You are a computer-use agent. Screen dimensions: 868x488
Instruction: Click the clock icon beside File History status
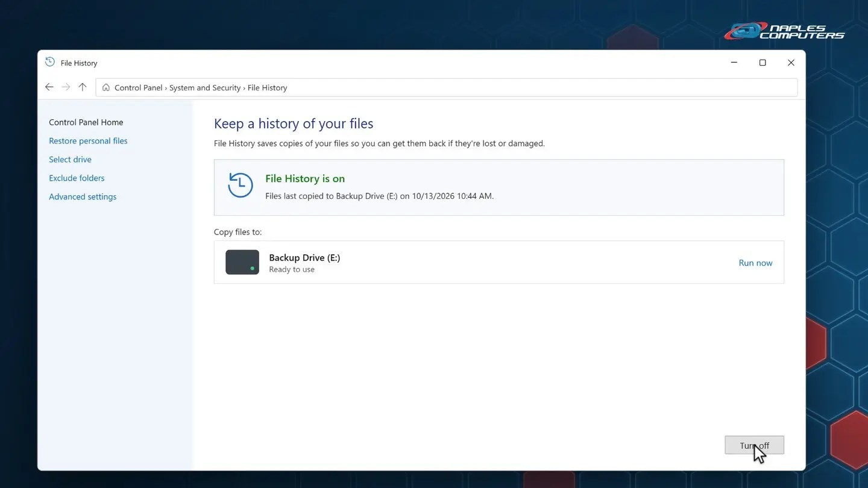tap(241, 185)
